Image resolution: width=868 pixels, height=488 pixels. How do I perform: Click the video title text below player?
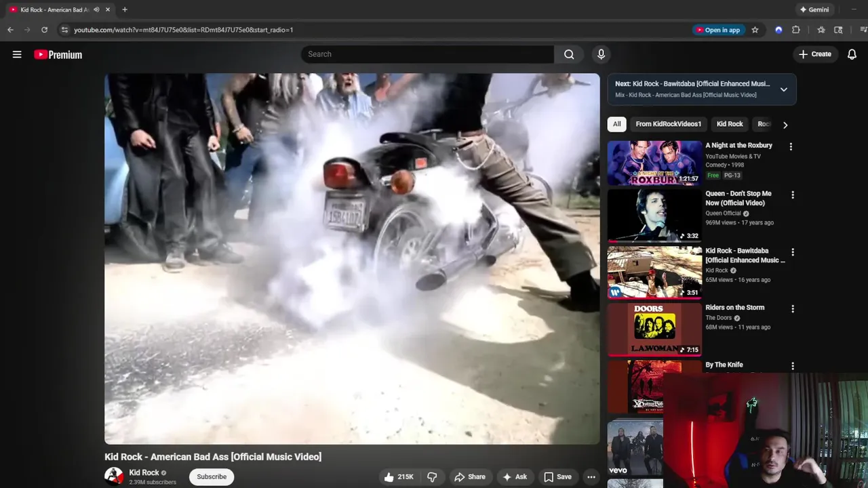tap(213, 457)
